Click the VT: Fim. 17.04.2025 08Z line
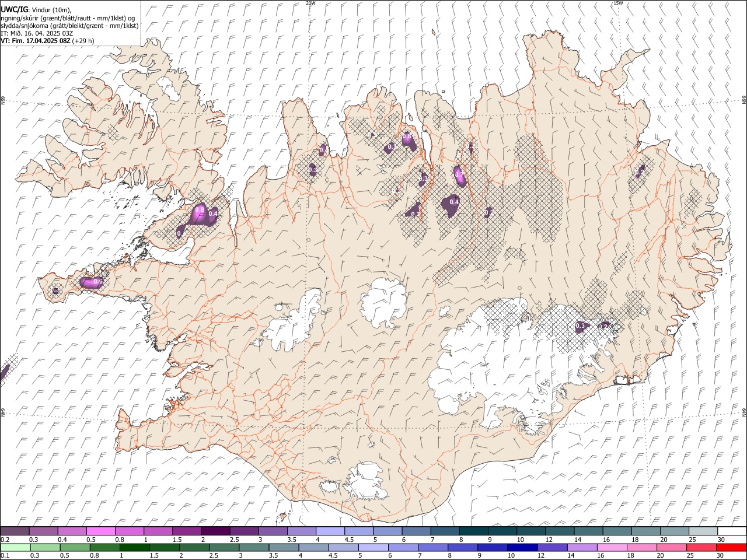Viewport: 747px width, 560px height. (x=47, y=41)
